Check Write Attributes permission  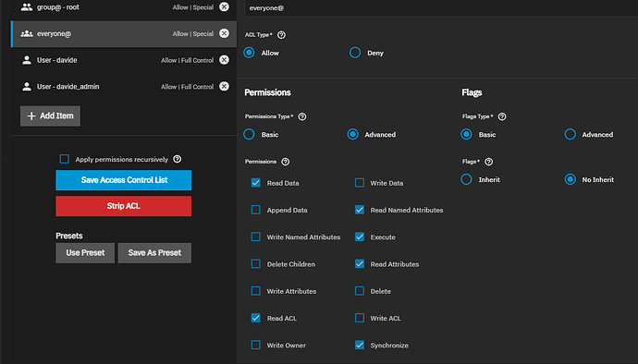coord(255,291)
